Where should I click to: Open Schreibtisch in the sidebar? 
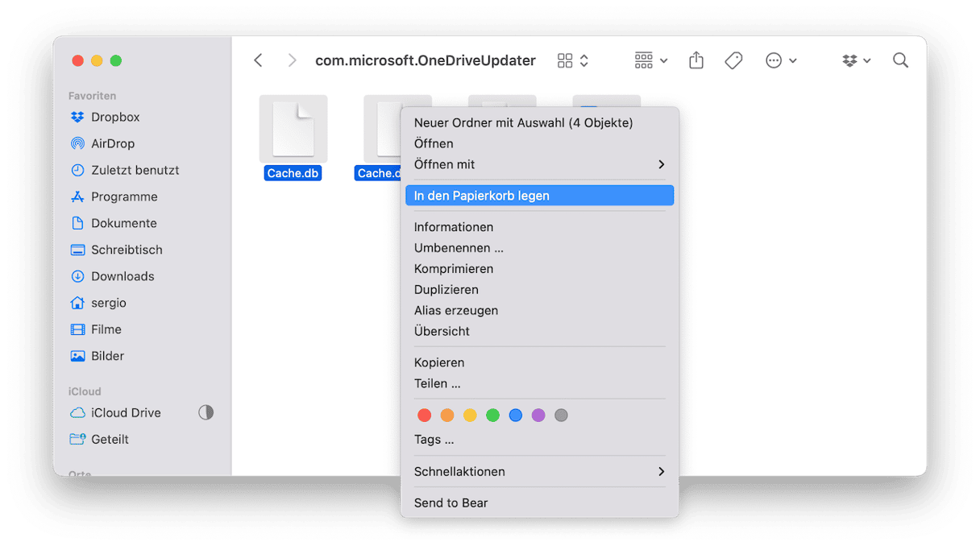(x=116, y=250)
